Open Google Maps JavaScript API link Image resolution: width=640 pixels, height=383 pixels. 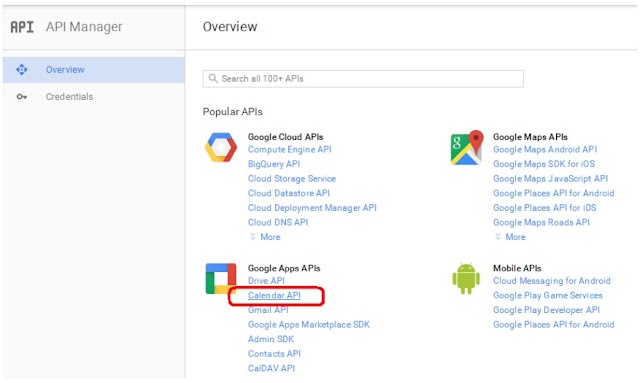550,179
